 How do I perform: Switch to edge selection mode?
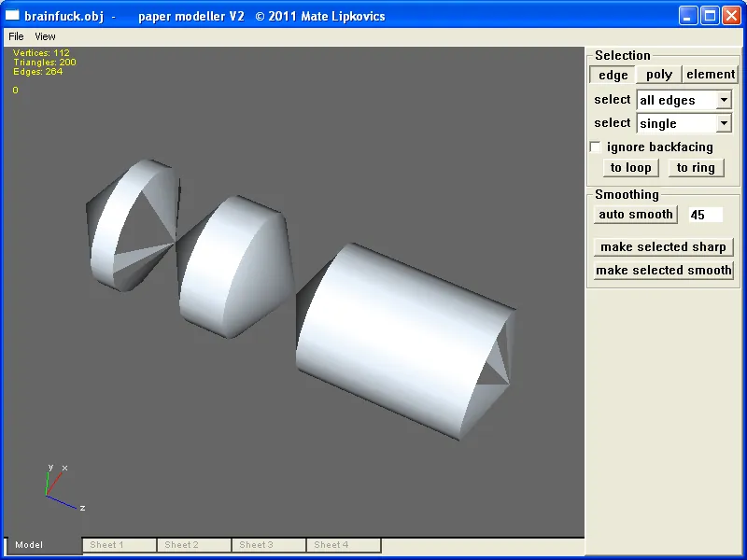[x=613, y=75]
